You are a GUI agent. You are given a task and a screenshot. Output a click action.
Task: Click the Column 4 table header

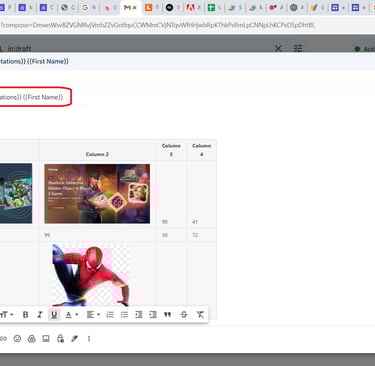point(202,150)
